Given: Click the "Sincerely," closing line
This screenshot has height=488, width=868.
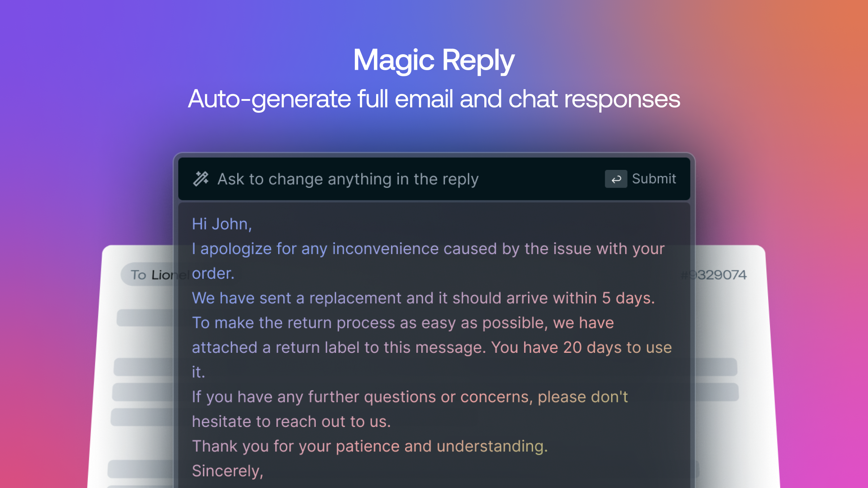Looking at the screenshot, I should 227,471.
